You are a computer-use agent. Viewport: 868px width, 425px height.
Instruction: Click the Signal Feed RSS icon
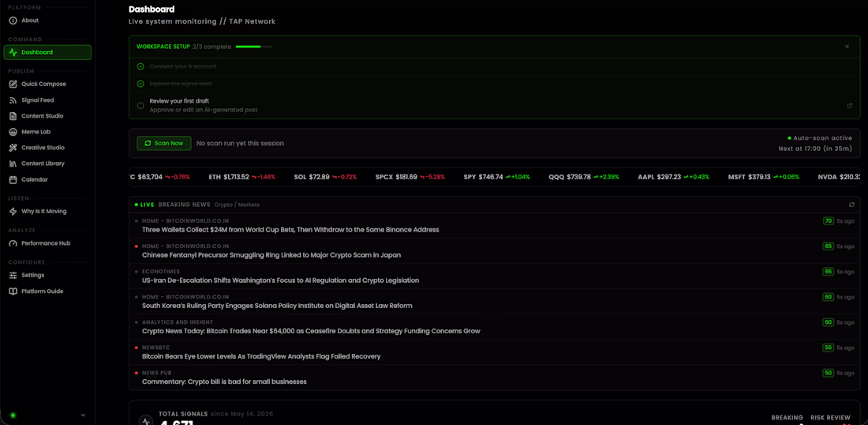[x=13, y=100]
